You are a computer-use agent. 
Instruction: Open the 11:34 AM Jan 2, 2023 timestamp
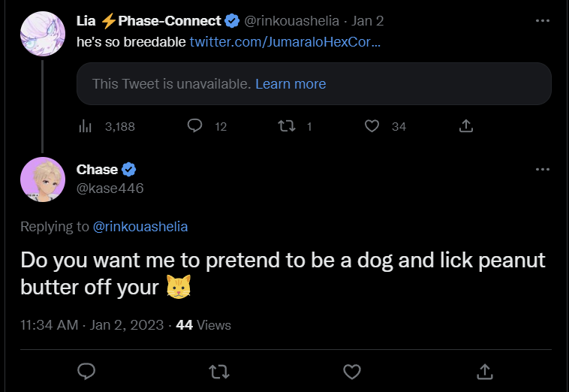pos(92,325)
